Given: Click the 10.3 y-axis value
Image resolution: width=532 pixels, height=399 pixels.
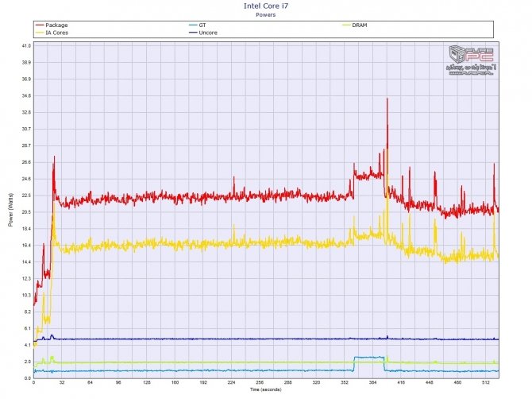Looking at the screenshot, I should tap(27, 296).
